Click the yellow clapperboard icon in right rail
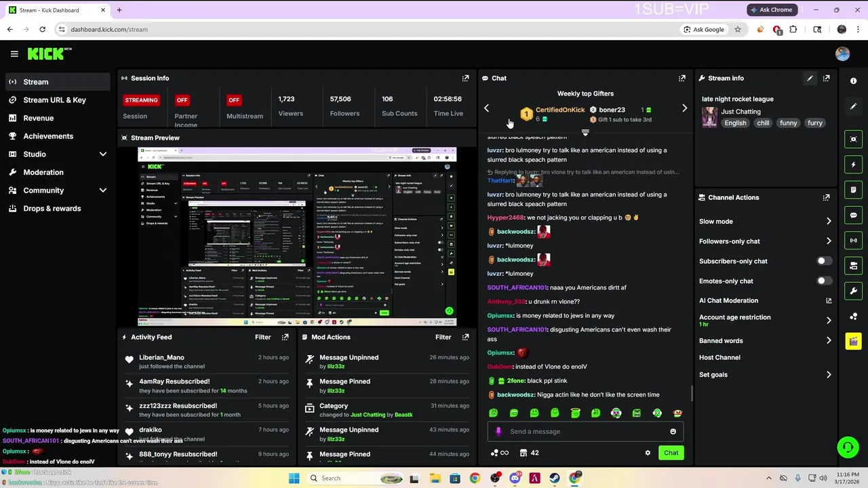Viewport: 868px width, 488px height. coord(853,342)
